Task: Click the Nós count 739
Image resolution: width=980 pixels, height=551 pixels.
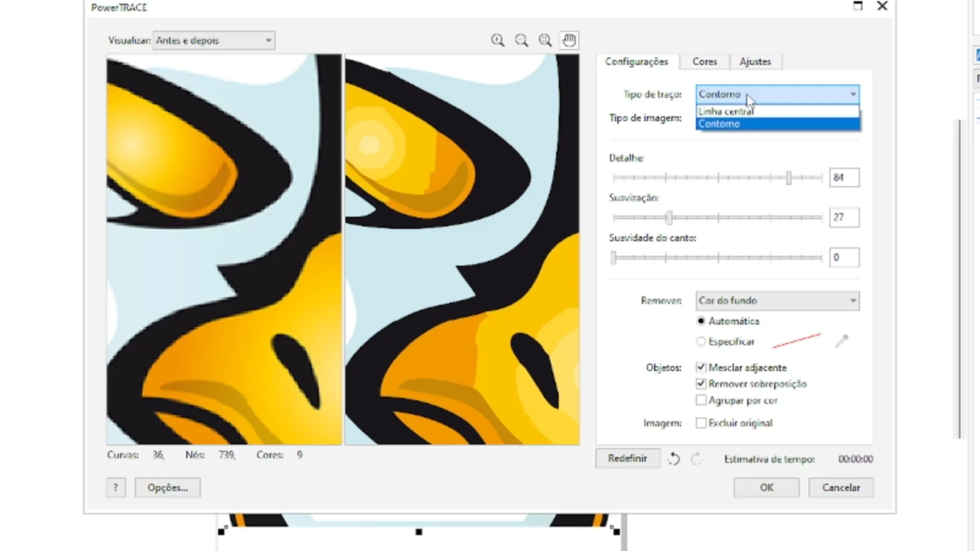Action: [227, 455]
